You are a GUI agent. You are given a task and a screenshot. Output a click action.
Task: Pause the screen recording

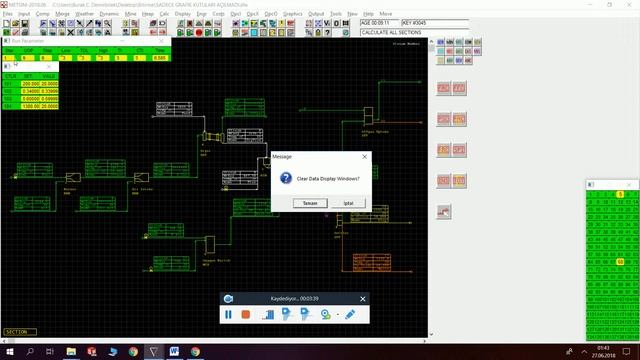tap(228, 314)
